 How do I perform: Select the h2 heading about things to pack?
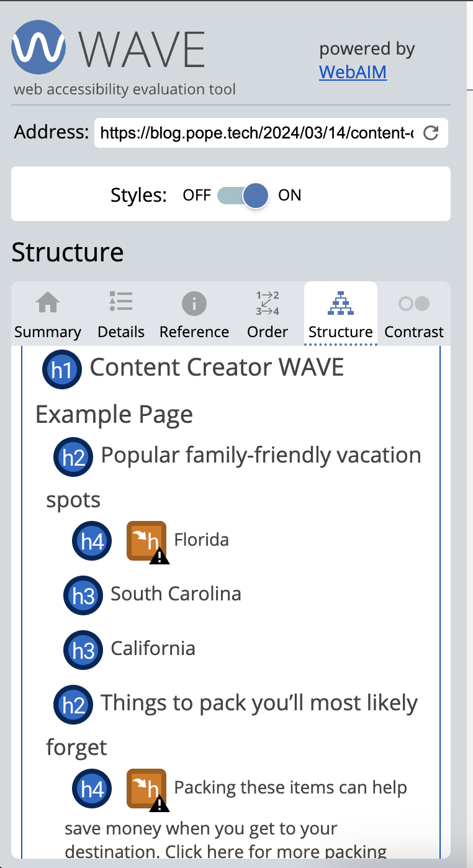[x=73, y=705]
